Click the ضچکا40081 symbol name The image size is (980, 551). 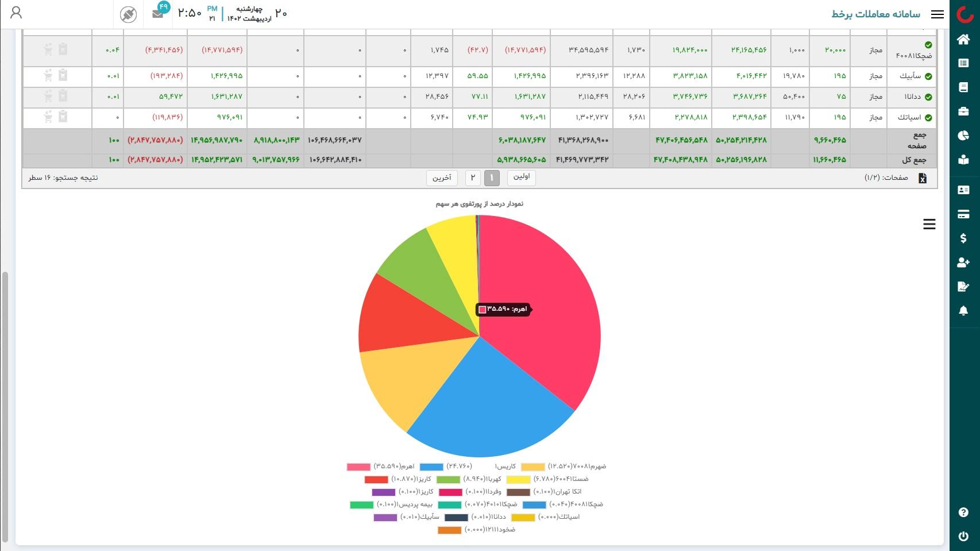point(914,56)
